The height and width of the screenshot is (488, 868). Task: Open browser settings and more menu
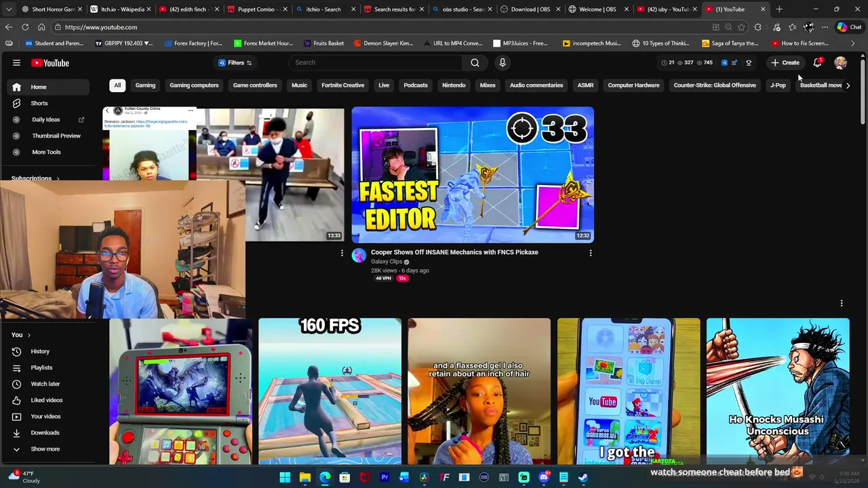[x=825, y=27]
